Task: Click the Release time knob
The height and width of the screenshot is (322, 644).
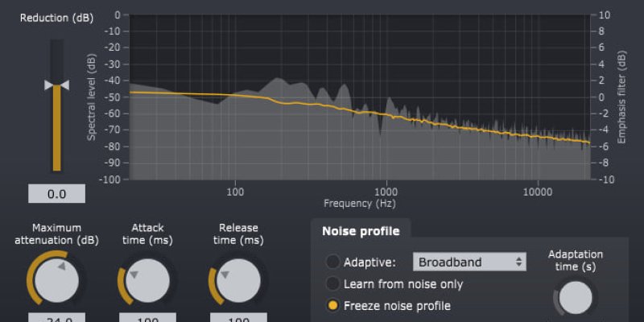Action: (x=238, y=280)
